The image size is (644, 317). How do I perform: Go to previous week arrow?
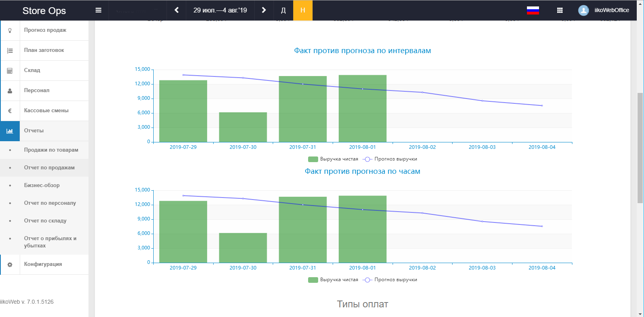tap(177, 10)
